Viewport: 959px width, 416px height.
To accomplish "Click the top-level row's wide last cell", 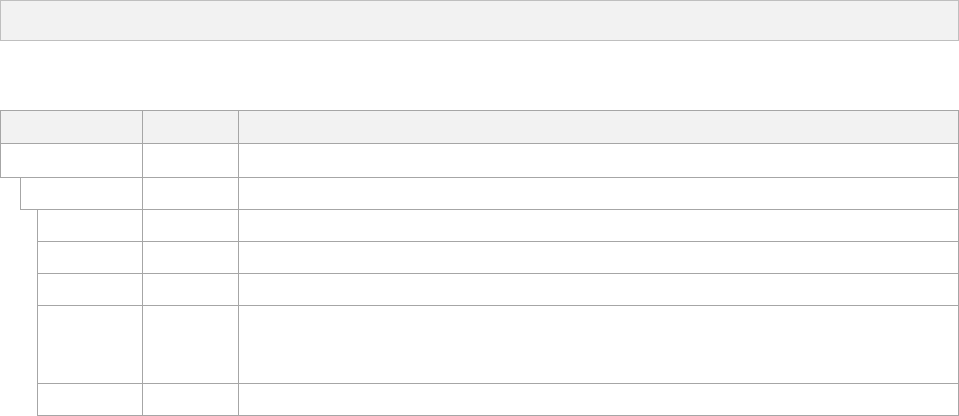I will pyautogui.click(x=598, y=160).
